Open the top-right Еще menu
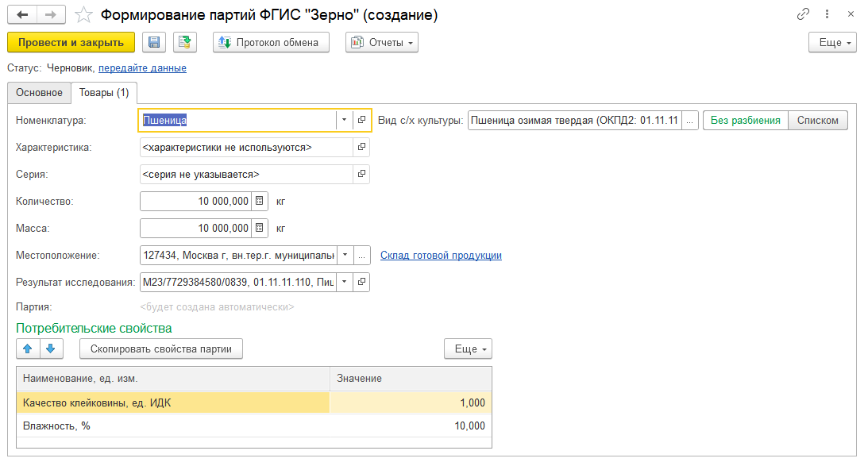Screen dimensions: 868x466 tap(832, 43)
